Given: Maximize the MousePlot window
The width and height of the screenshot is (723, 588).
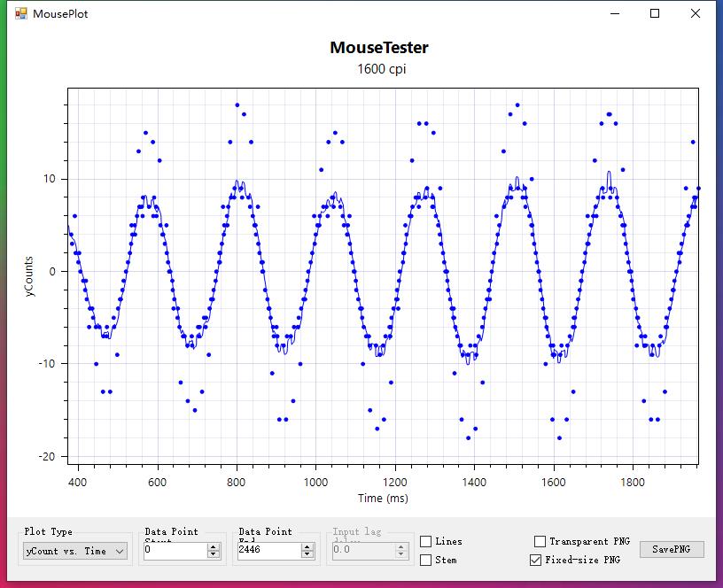Looking at the screenshot, I should coord(655,13).
